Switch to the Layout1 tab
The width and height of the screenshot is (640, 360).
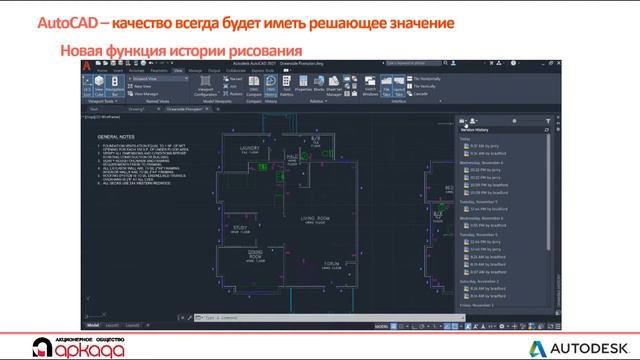tap(112, 325)
